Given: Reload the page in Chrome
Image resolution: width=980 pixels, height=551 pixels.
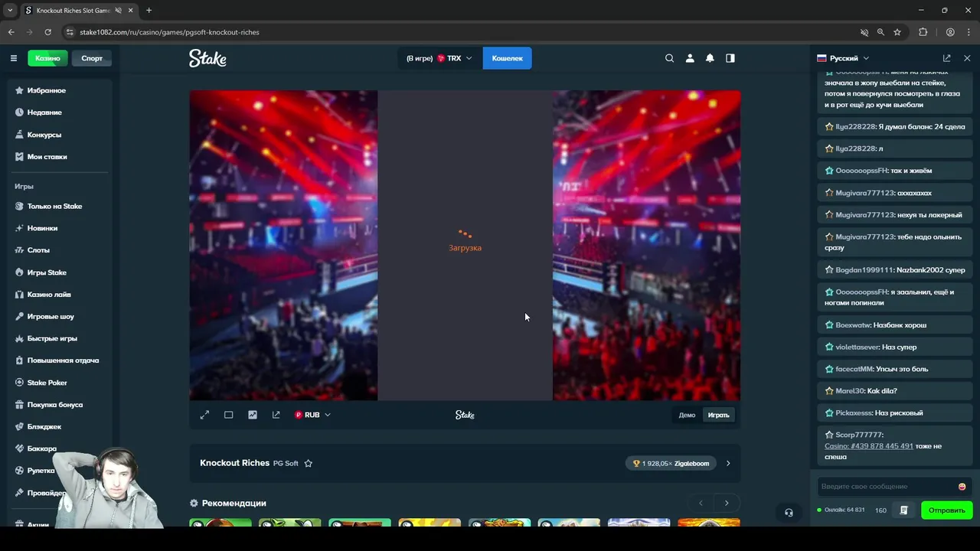Looking at the screenshot, I should tap(47, 32).
